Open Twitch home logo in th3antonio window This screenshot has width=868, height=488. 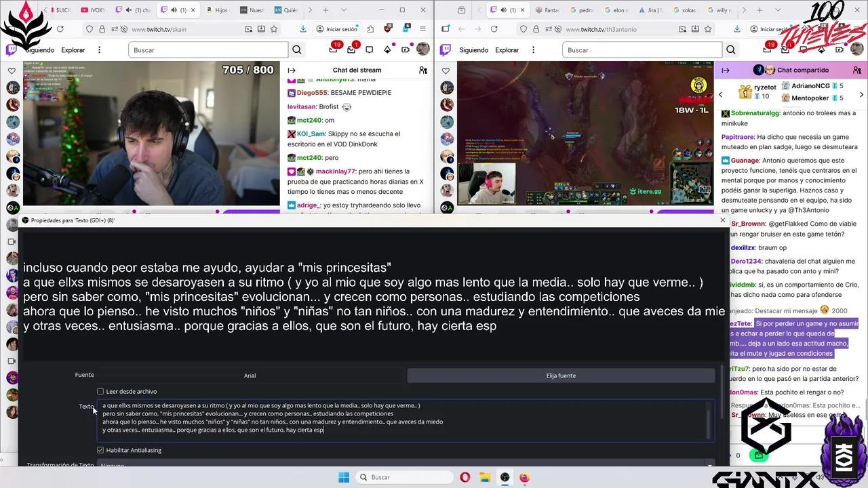pos(446,49)
